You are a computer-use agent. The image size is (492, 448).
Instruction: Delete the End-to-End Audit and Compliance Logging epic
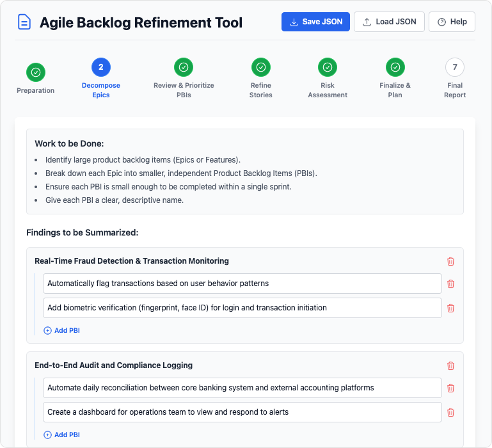(x=450, y=365)
